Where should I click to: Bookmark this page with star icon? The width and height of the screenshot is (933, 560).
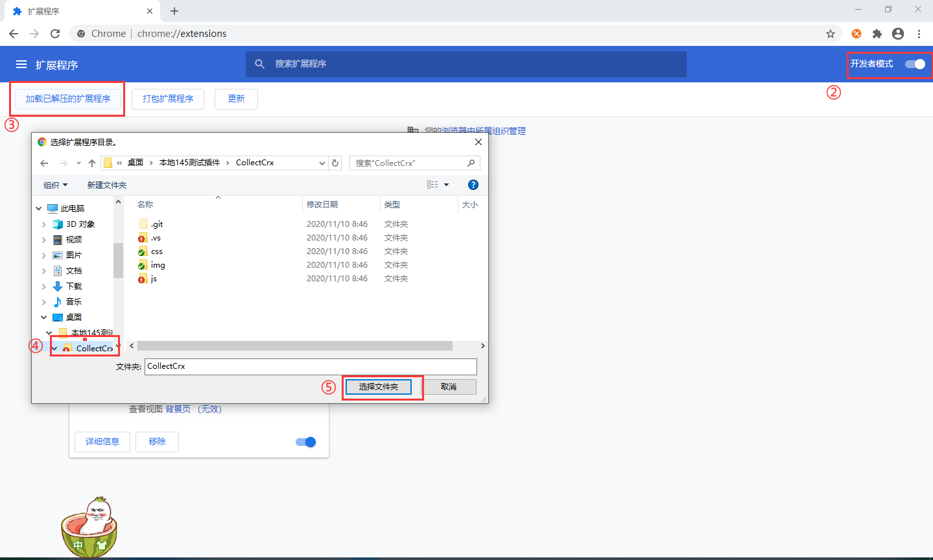coord(831,34)
